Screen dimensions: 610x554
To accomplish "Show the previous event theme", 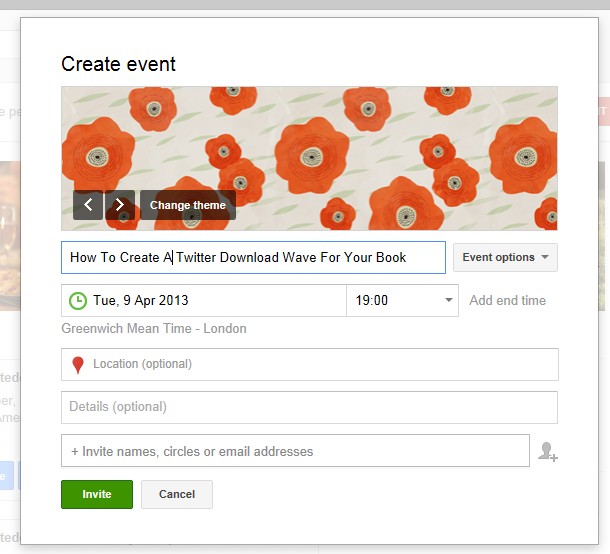I will coord(88,205).
